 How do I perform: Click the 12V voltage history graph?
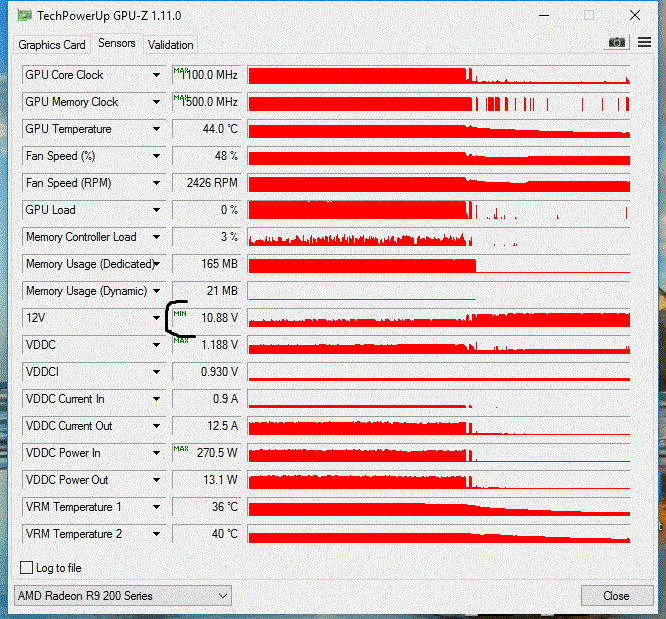pyautogui.click(x=439, y=318)
